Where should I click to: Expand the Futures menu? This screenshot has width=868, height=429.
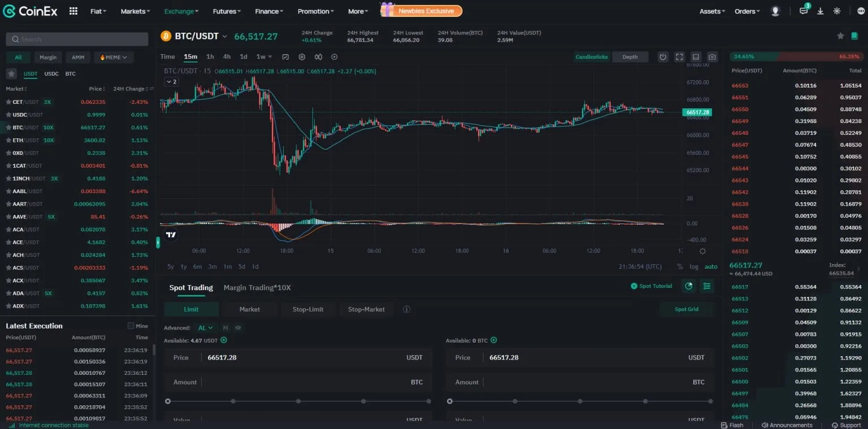(227, 11)
